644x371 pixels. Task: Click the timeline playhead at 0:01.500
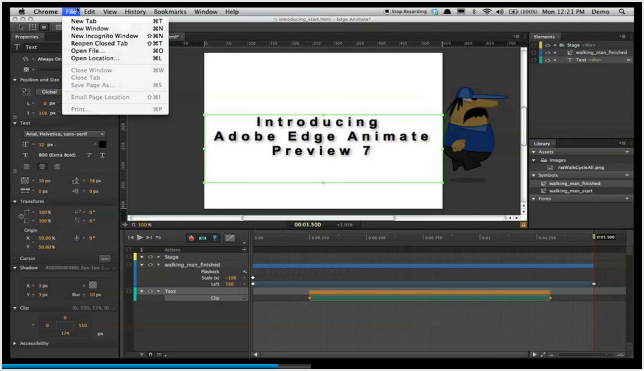pos(594,237)
